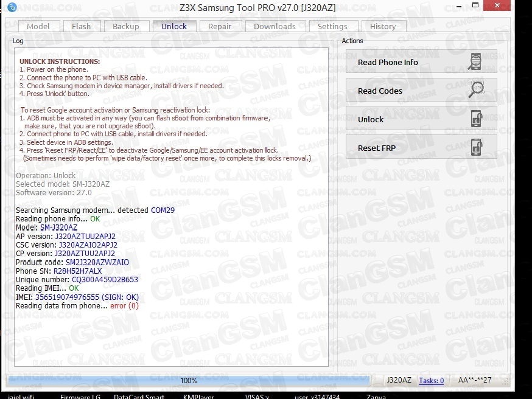Switch to the Downloads tab
The image size is (532, 399).
[x=275, y=26]
